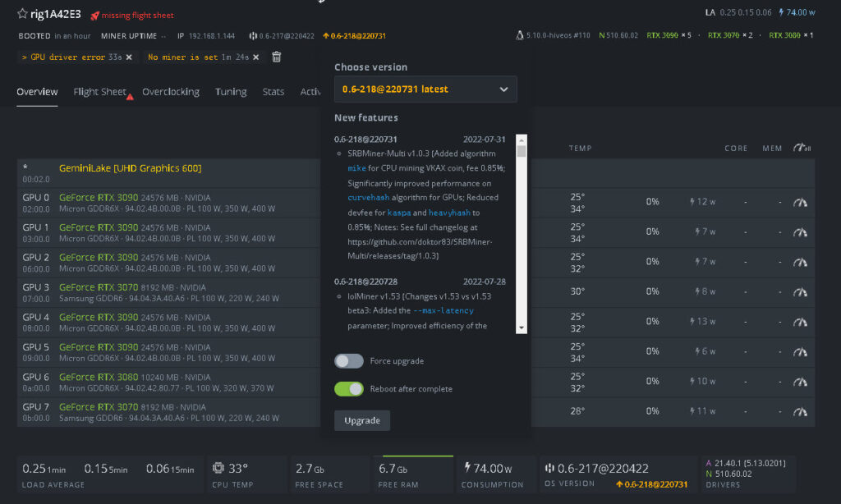
Task: Disable Reboot after complete switch
Action: pyautogui.click(x=348, y=389)
